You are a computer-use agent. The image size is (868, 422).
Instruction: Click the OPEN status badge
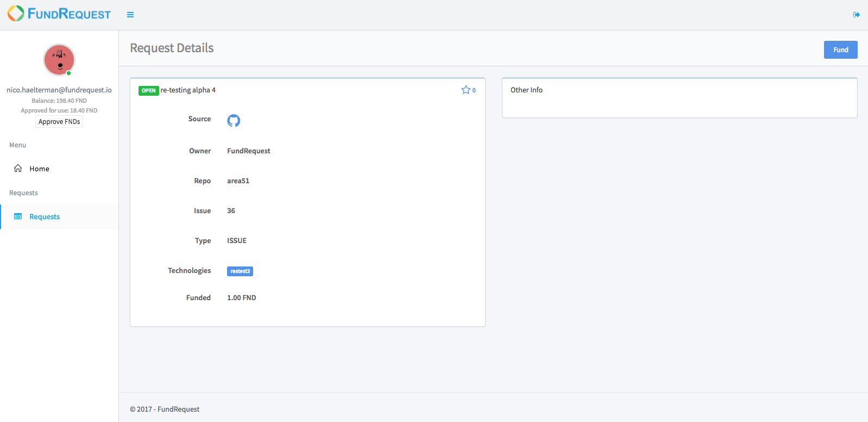pos(149,91)
